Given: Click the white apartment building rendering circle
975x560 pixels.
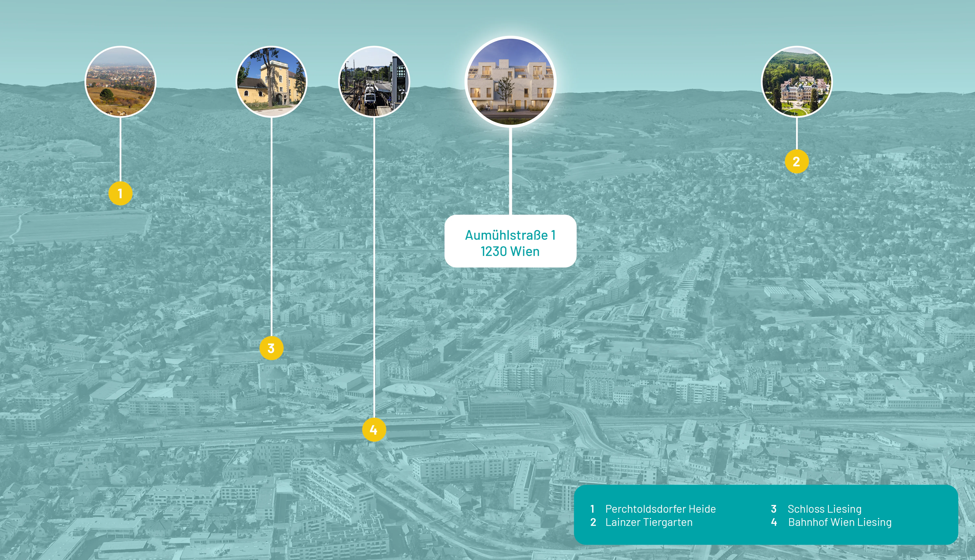Looking at the screenshot, I should point(510,81).
